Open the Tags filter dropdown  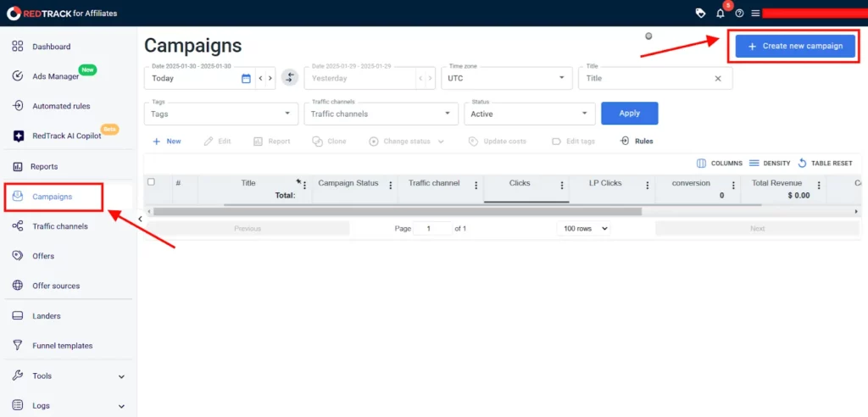pyautogui.click(x=221, y=114)
